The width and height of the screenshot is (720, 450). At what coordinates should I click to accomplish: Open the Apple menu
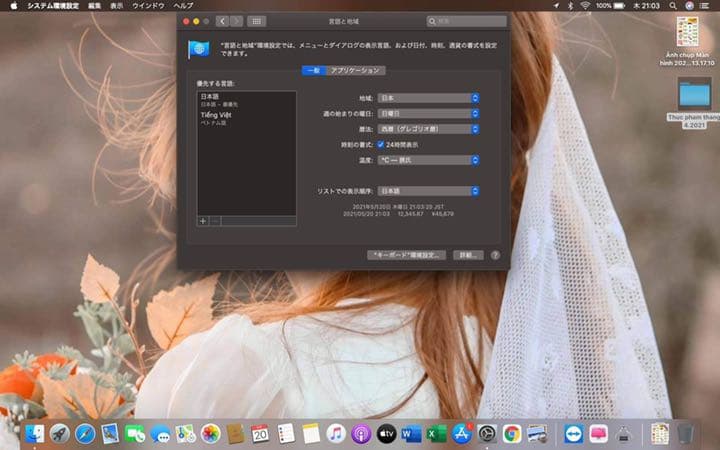[x=13, y=6]
